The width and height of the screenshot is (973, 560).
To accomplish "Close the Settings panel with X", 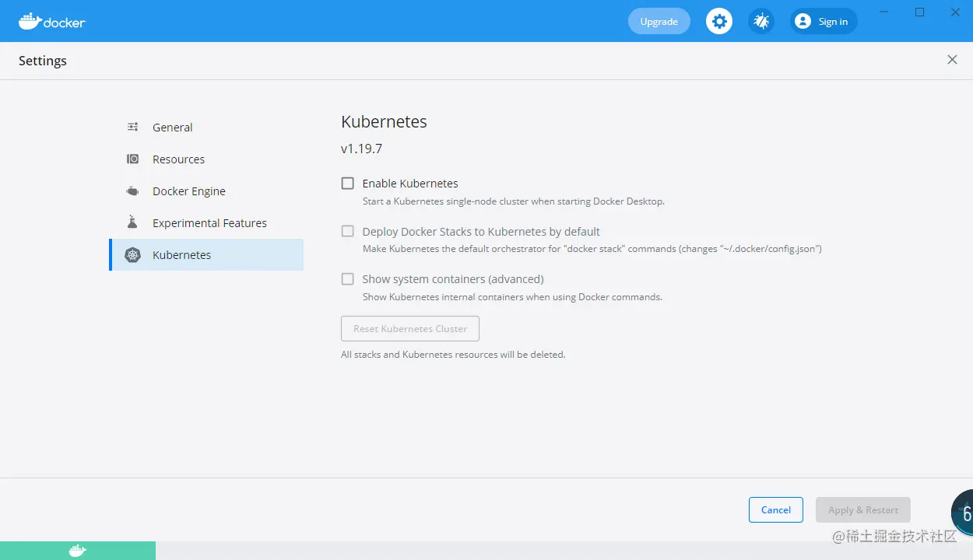I will (952, 60).
